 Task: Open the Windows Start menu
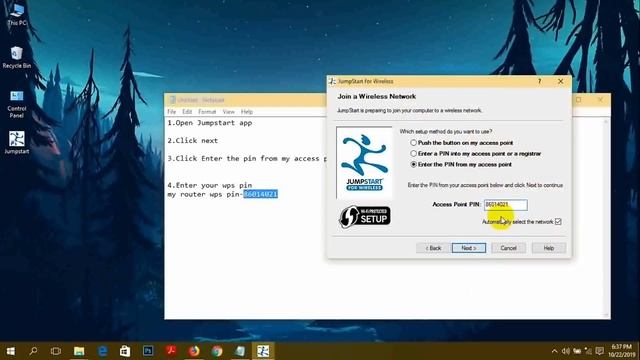[11, 351]
